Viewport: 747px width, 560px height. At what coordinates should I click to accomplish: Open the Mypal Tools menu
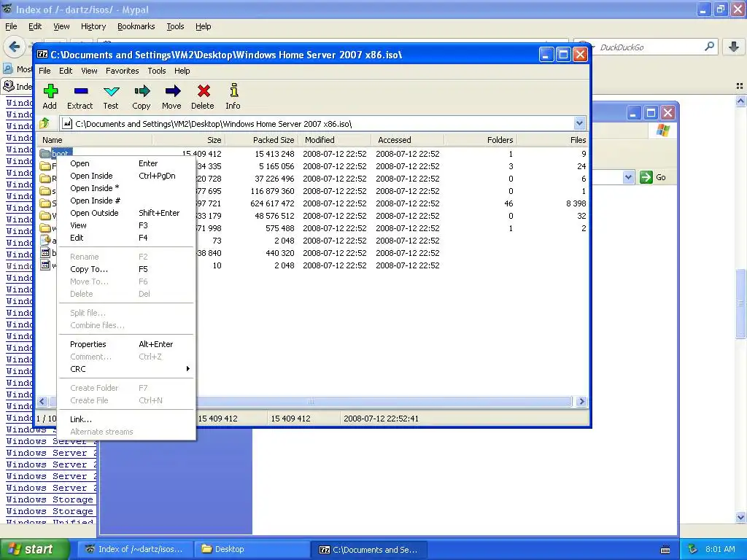(175, 26)
